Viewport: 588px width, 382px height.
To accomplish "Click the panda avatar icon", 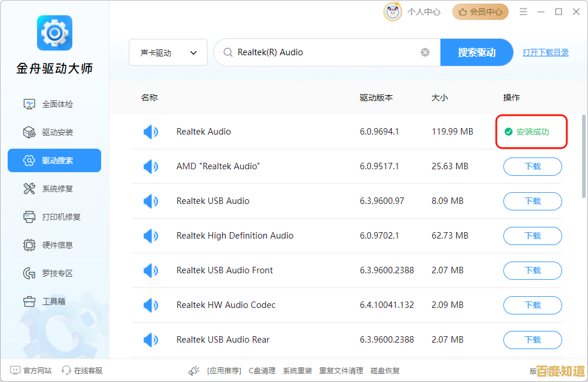I will click(392, 12).
